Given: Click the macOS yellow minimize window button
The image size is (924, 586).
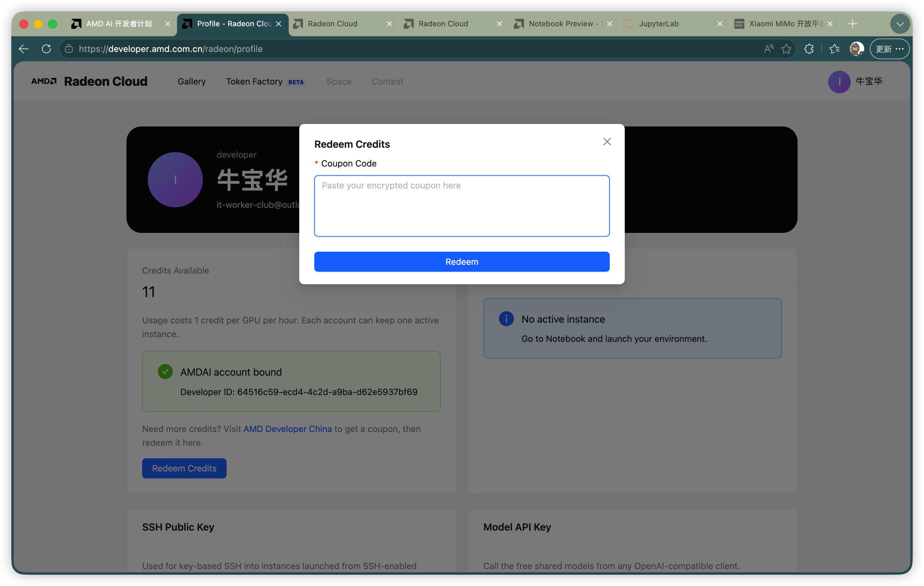Looking at the screenshot, I should 38,24.
